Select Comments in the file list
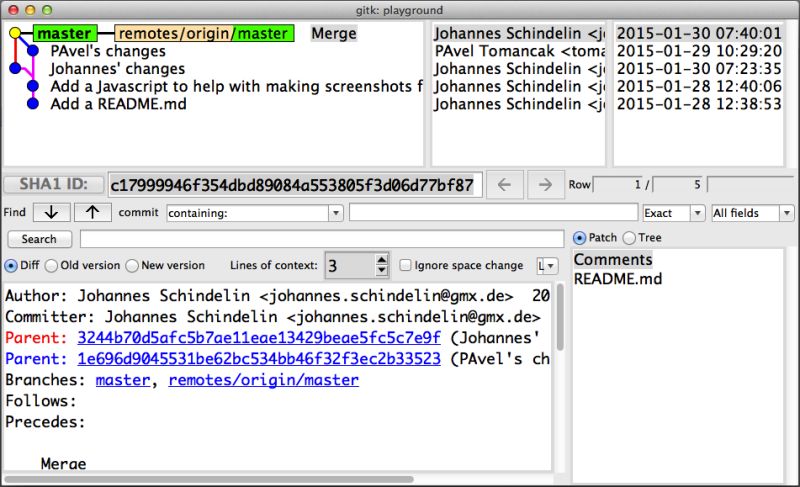The image size is (800, 487). pos(613,260)
